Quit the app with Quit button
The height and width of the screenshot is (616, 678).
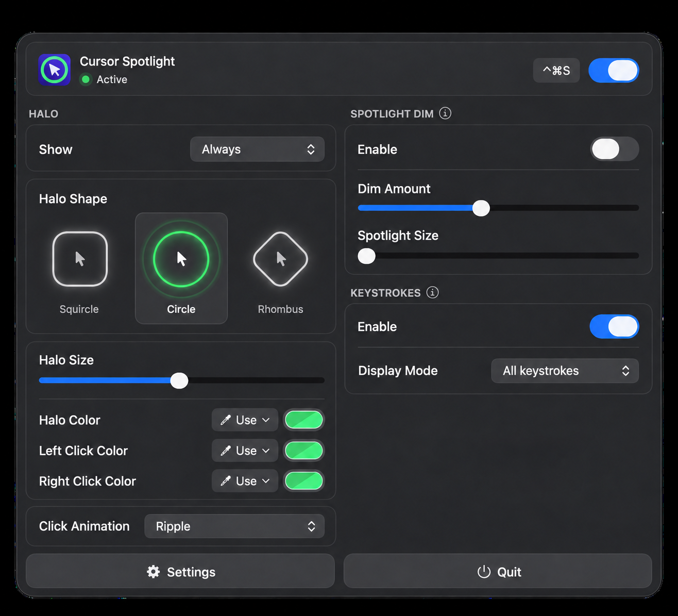[x=498, y=571]
